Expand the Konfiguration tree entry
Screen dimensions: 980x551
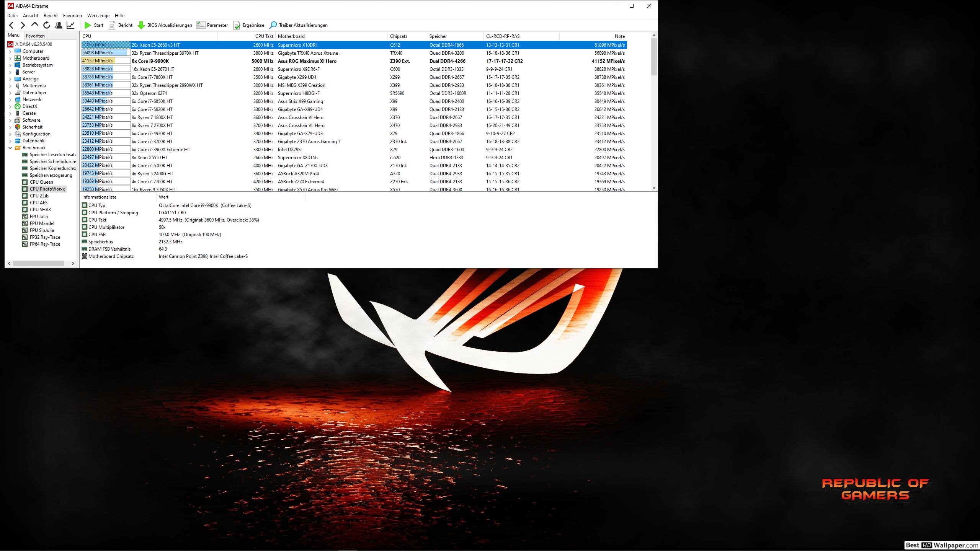click(x=10, y=134)
